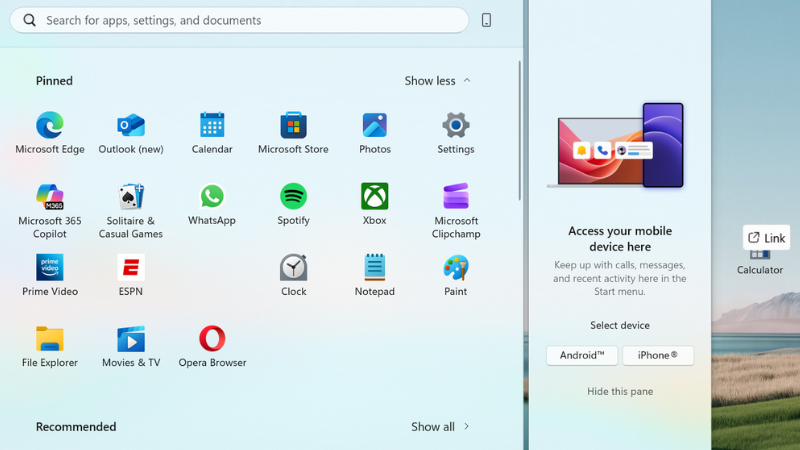Expand recommended items with Show all
The height and width of the screenshot is (450, 800).
point(440,427)
